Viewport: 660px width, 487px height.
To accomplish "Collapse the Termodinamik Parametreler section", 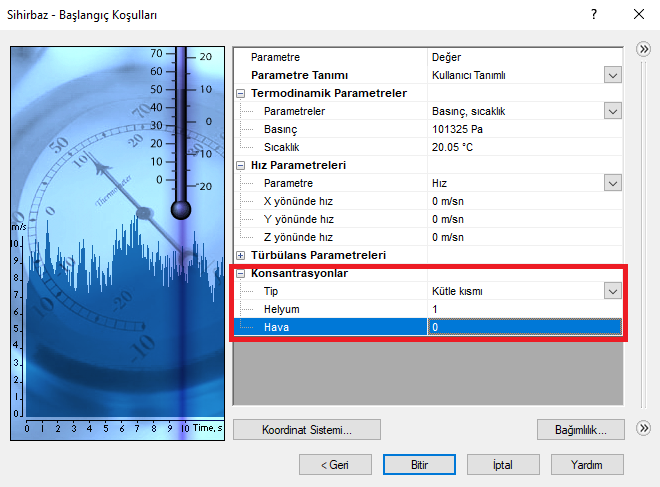I will [x=240, y=93].
